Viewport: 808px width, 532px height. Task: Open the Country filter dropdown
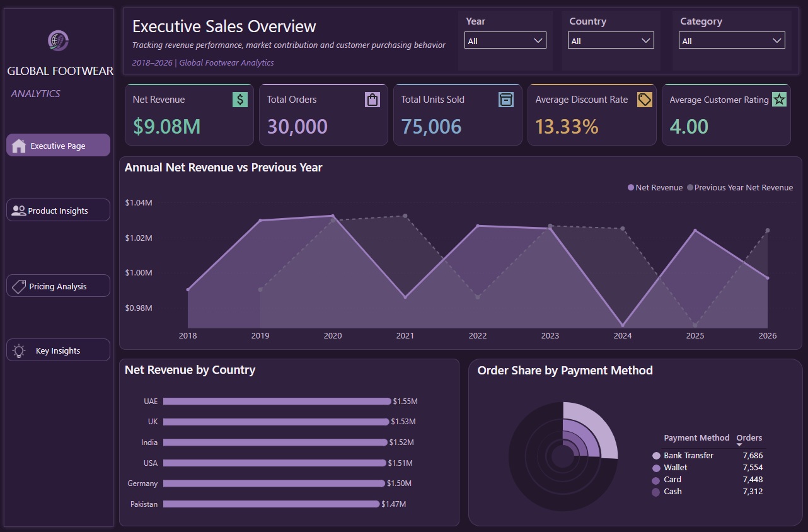pyautogui.click(x=611, y=40)
